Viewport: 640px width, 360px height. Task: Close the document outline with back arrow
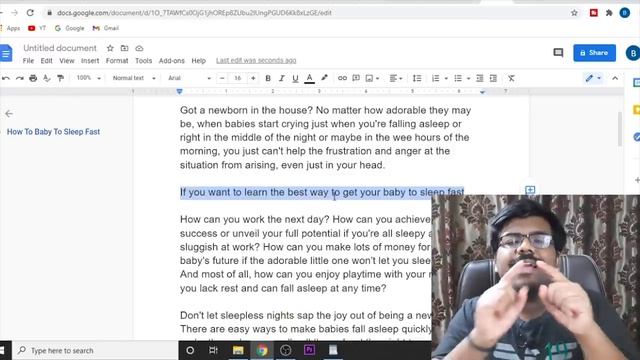point(9,113)
